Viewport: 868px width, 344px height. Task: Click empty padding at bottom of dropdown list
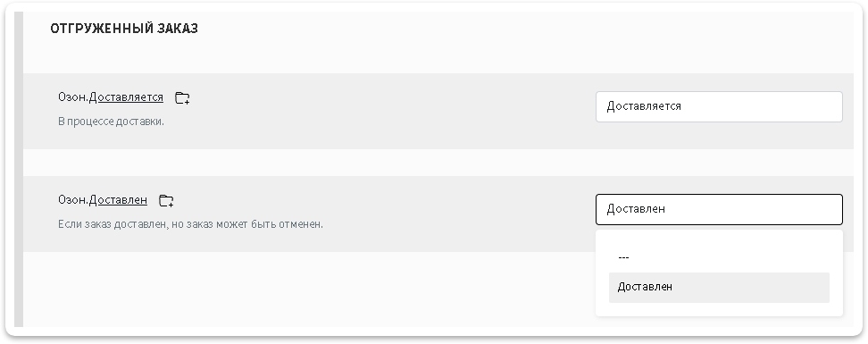(719, 310)
